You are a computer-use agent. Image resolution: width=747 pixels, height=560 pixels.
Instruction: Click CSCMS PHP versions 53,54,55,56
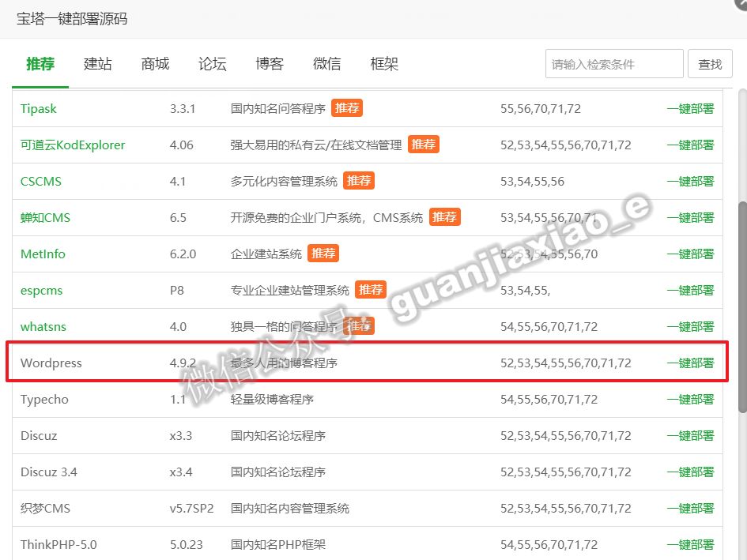click(532, 182)
